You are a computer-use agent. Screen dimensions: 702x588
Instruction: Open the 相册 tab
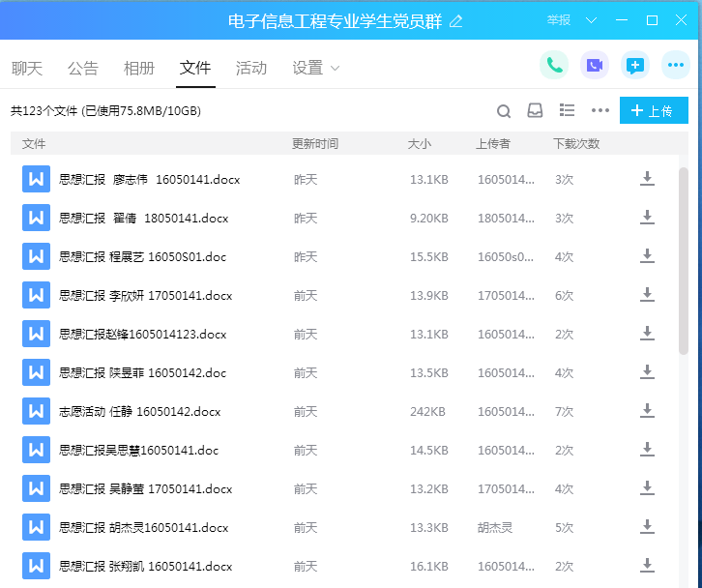click(139, 69)
